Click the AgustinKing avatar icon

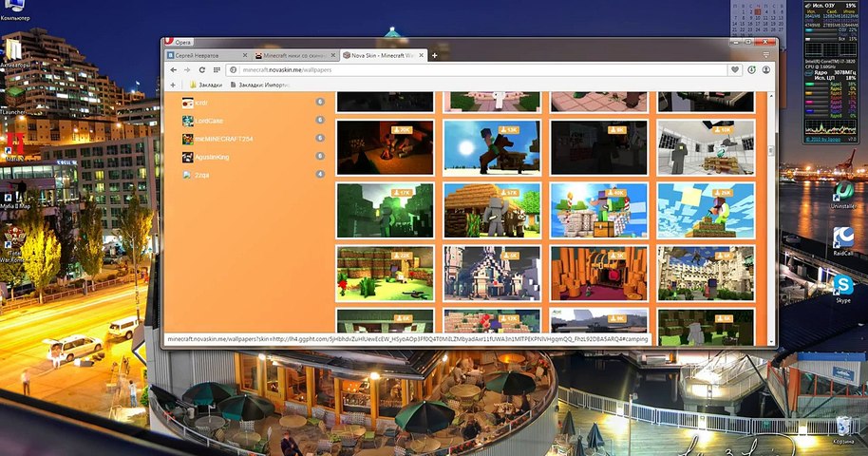(x=188, y=158)
